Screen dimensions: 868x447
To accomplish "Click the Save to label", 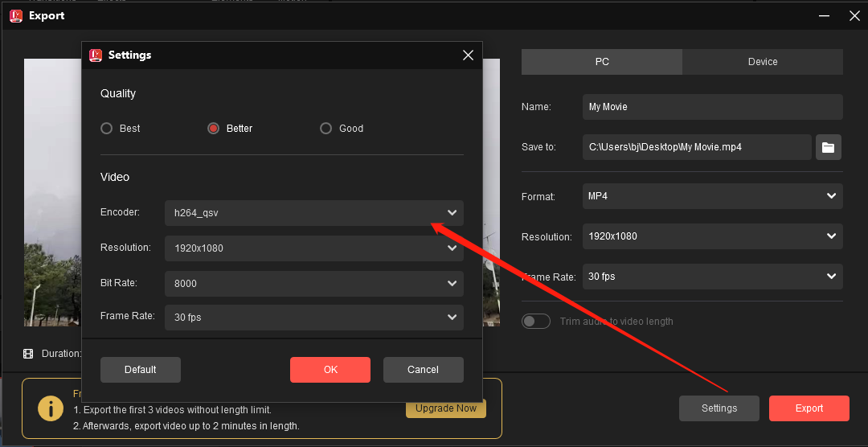I will click(538, 147).
